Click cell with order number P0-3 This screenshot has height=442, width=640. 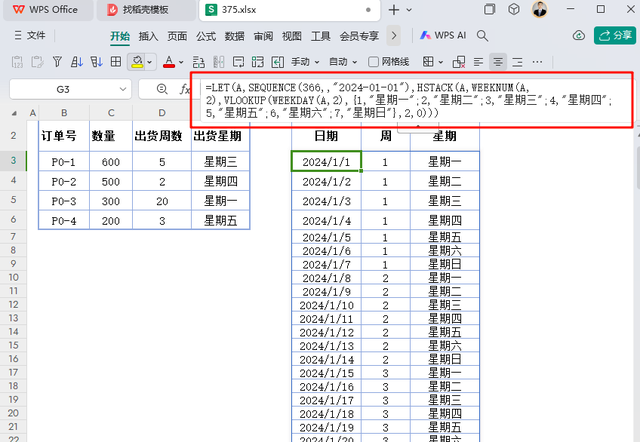pos(64,201)
